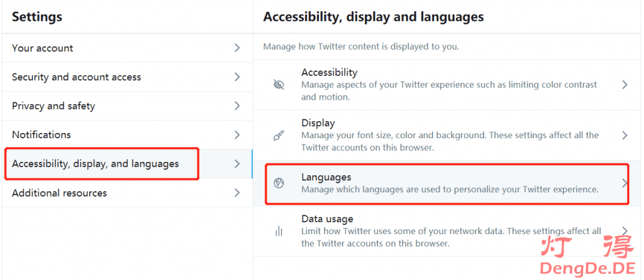The width and height of the screenshot is (644, 280).
Task: Click the chevron on the Display row
Action: pos(625,135)
